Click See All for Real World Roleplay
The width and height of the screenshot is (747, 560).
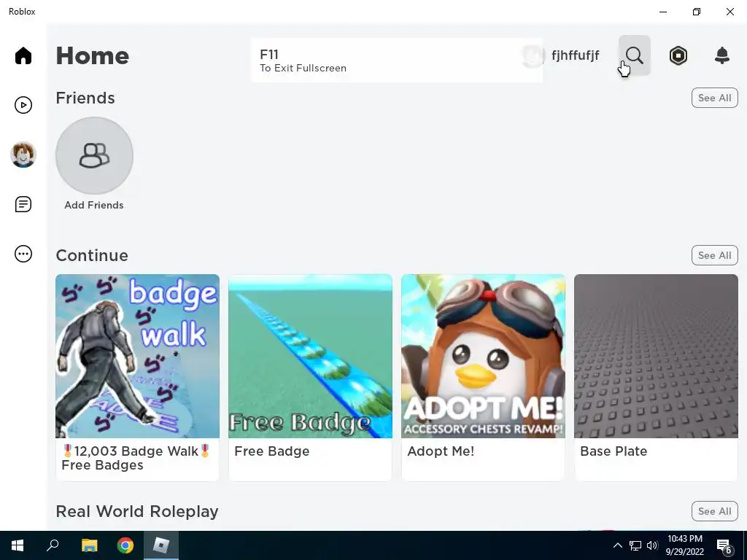[x=715, y=511]
